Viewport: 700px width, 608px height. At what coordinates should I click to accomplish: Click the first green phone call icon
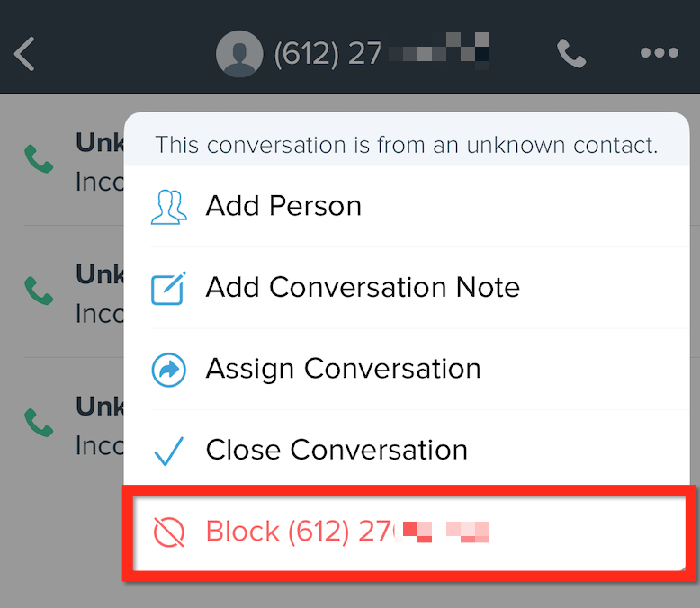39,159
